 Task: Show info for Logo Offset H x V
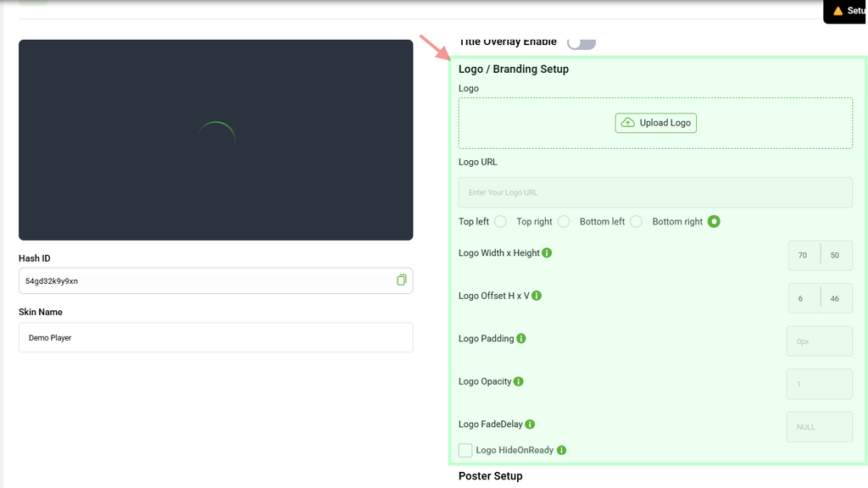coord(537,296)
